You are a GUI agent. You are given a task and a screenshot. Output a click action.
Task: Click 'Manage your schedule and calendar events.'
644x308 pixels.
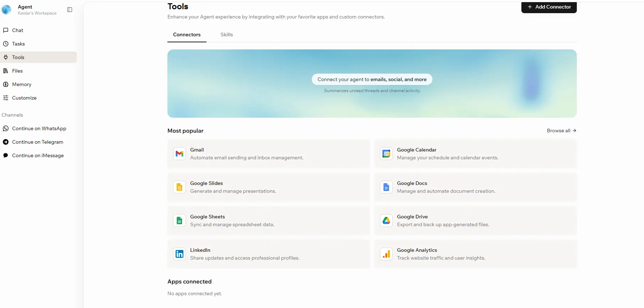447,158
